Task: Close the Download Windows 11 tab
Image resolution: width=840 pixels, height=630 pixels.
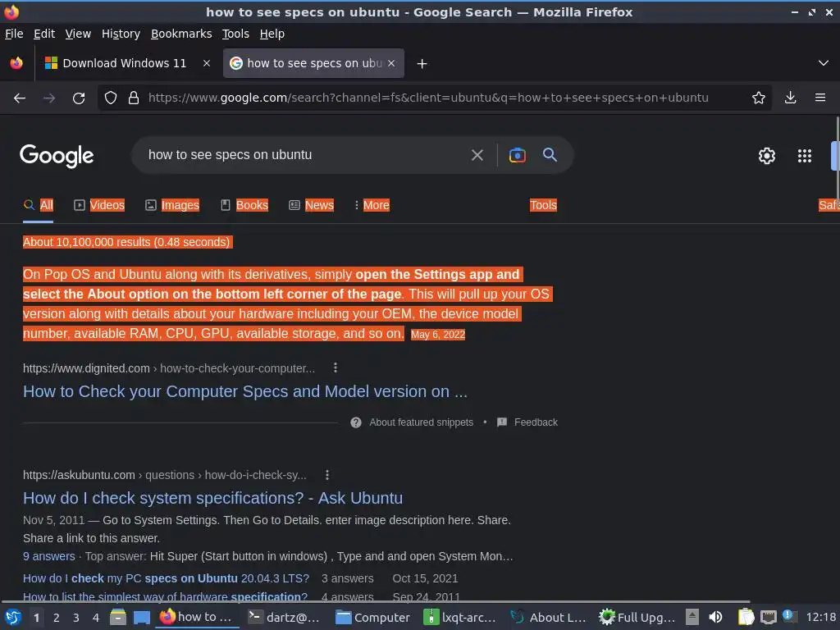Action: coord(207,63)
